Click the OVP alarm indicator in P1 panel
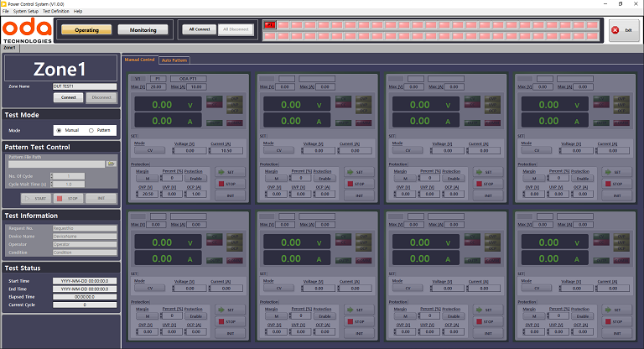The width and height of the screenshot is (644, 349). click(x=235, y=99)
